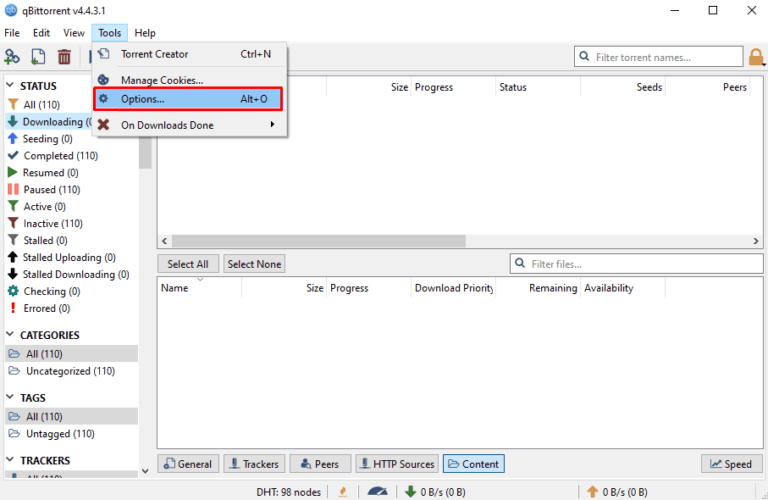The height and width of the screenshot is (500, 768).
Task: Click the green funnel icon beside Active
Action: click(x=13, y=206)
